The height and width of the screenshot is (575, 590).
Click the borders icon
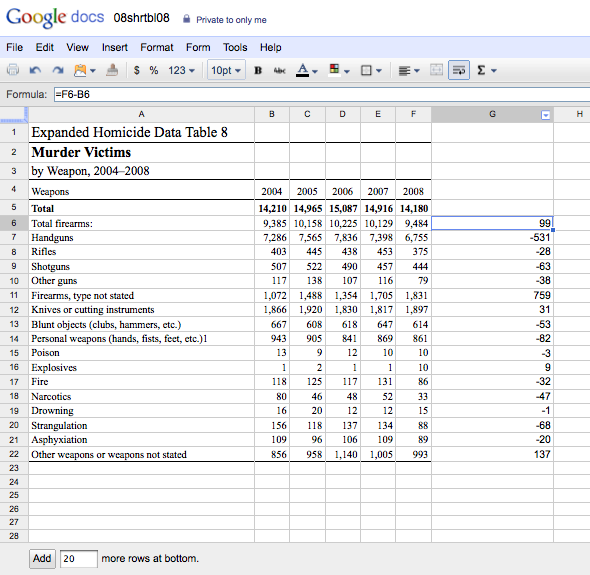(x=366, y=70)
